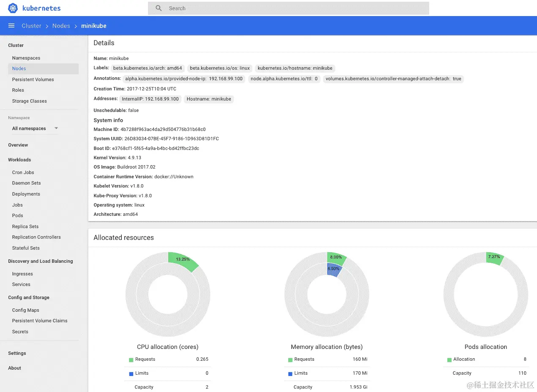Open Discovery and Load Balancing section

click(41, 261)
